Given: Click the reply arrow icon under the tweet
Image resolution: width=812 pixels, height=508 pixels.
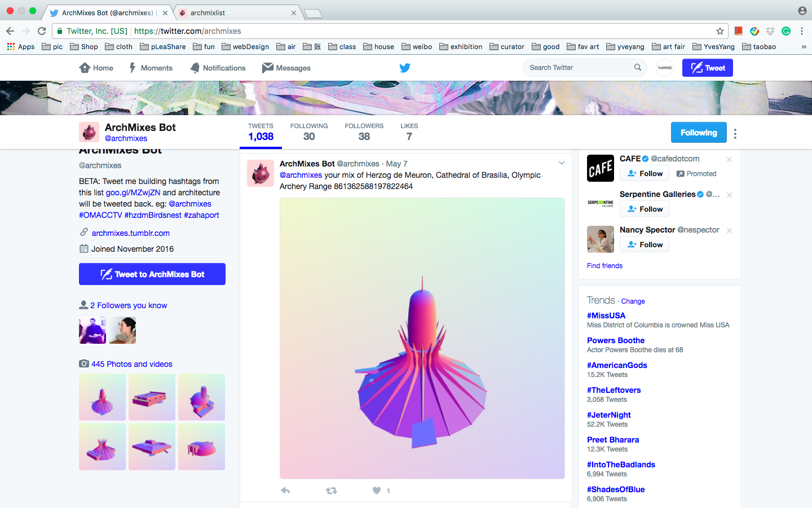Looking at the screenshot, I should coord(285,491).
